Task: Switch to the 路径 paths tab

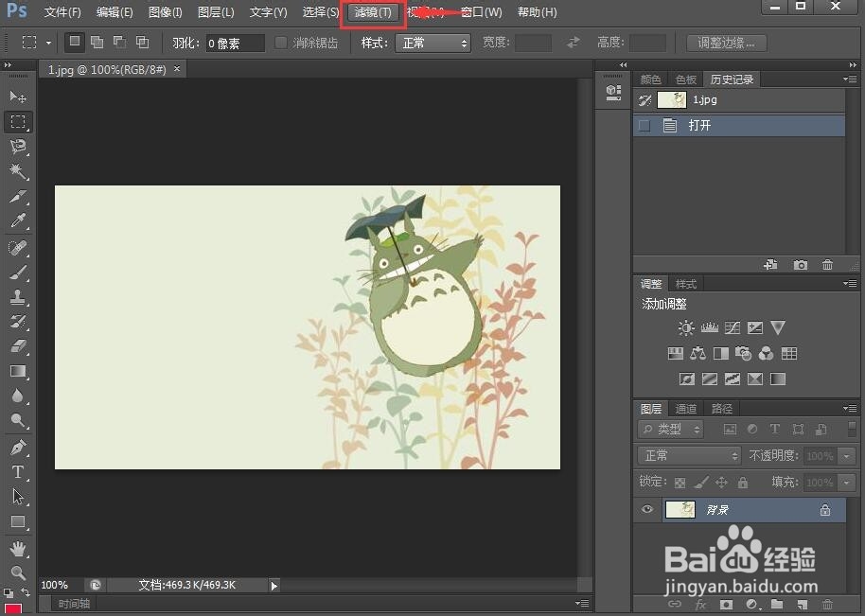Action: [721, 409]
